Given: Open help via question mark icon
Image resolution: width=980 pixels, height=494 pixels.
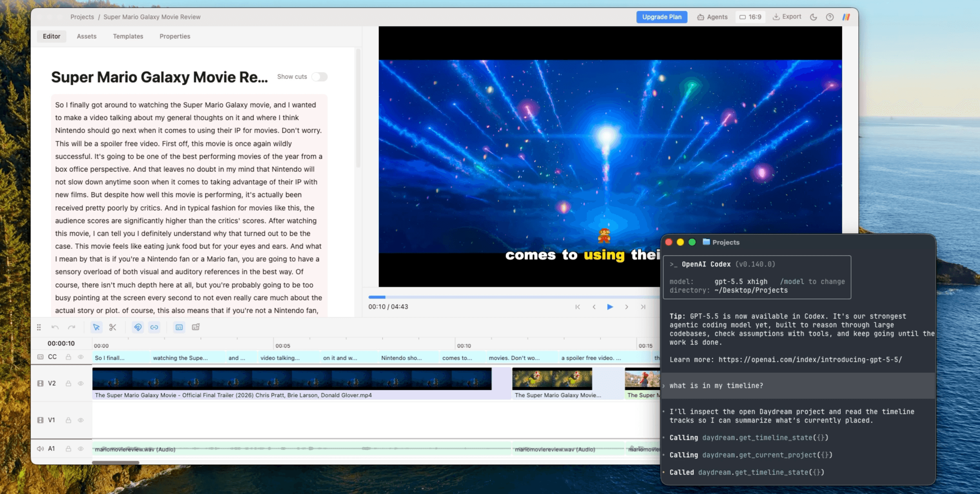Looking at the screenshot, I should [830, 17].
